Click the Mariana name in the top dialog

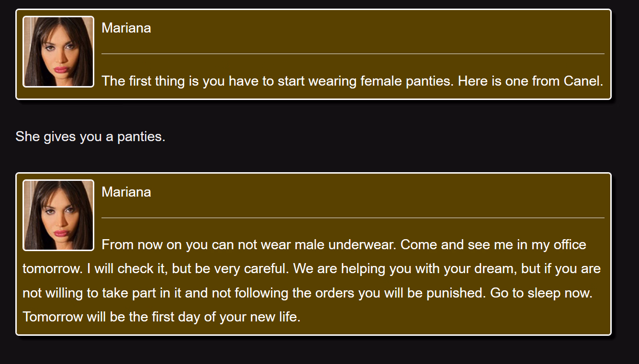point(126,28)
